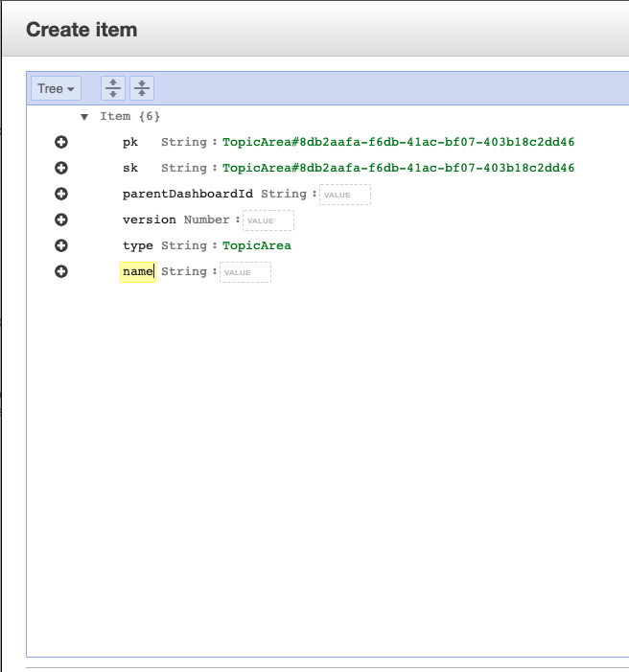
Task: Click the version value field
Action: [268, 220]
